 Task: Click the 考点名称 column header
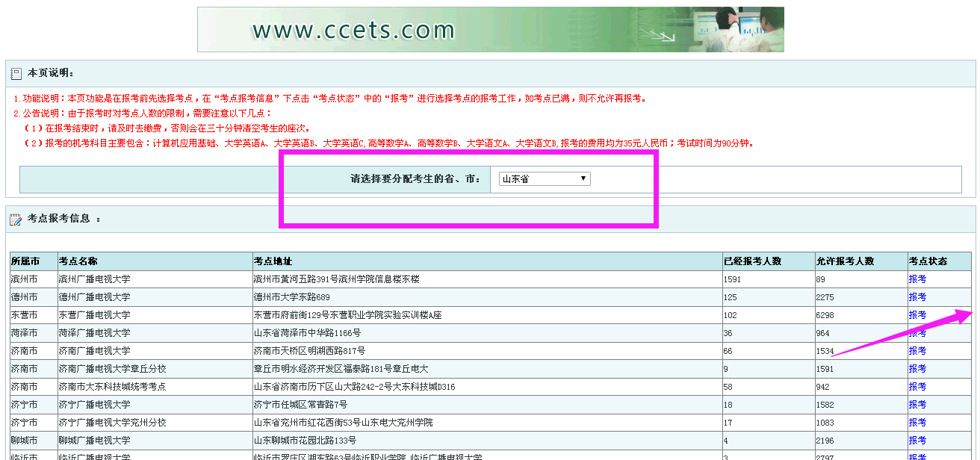[x=78, y=261]
